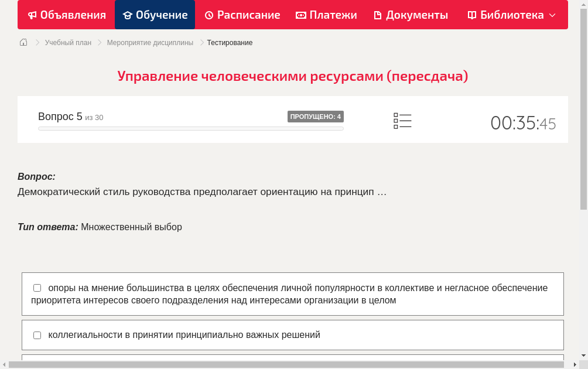This screenshot has width=588, height=369.
Task: Select the Расписание menu item
Action: 242,15
